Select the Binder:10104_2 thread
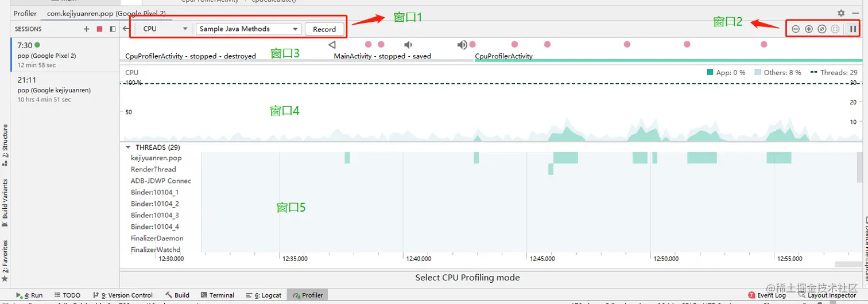Screen dimensions: 868x304 pos(154,204)
